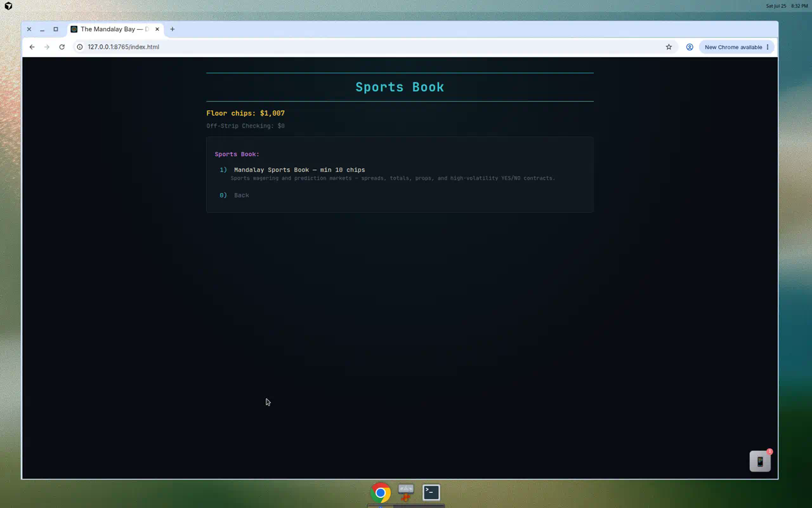This screenshot has height=508, width=812.
Task: View site information icon
Action: [x=80, y=47]
